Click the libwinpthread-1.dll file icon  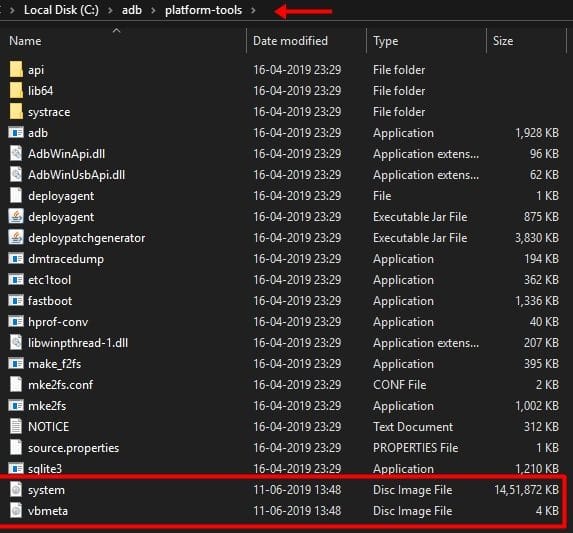pyautogui.click(x=16, y=342)
